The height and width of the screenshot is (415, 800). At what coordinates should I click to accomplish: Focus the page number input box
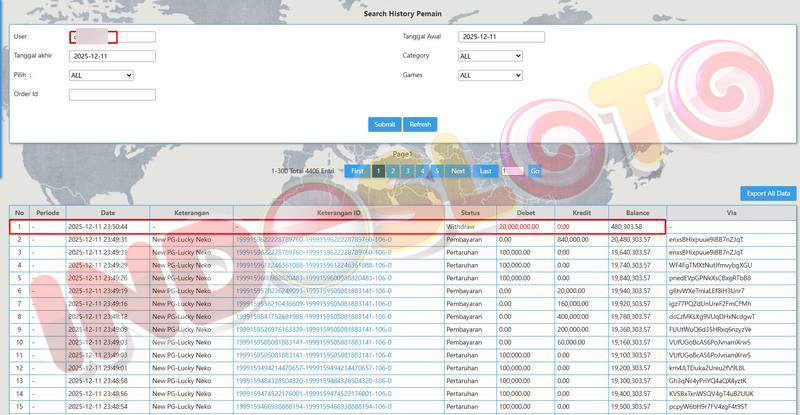(x=512, y=171)
